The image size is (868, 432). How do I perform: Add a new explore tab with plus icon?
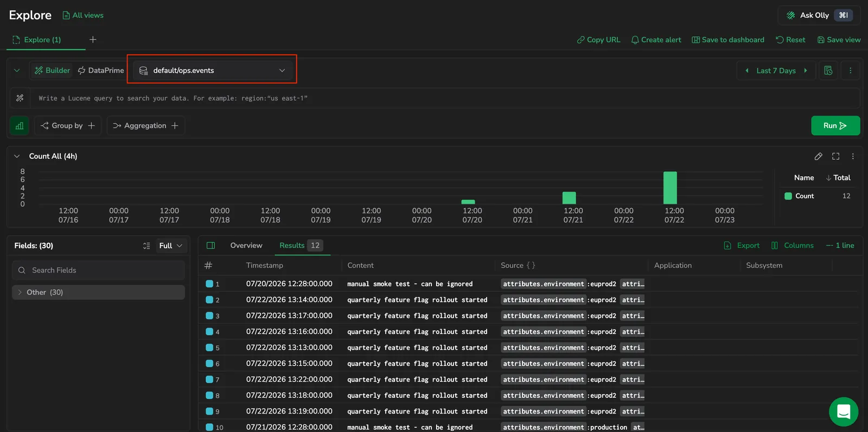coord(93,40)
